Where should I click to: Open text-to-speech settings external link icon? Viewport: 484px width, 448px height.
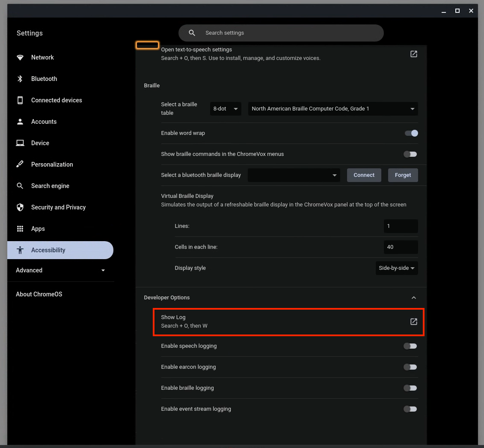coord(413,54)
